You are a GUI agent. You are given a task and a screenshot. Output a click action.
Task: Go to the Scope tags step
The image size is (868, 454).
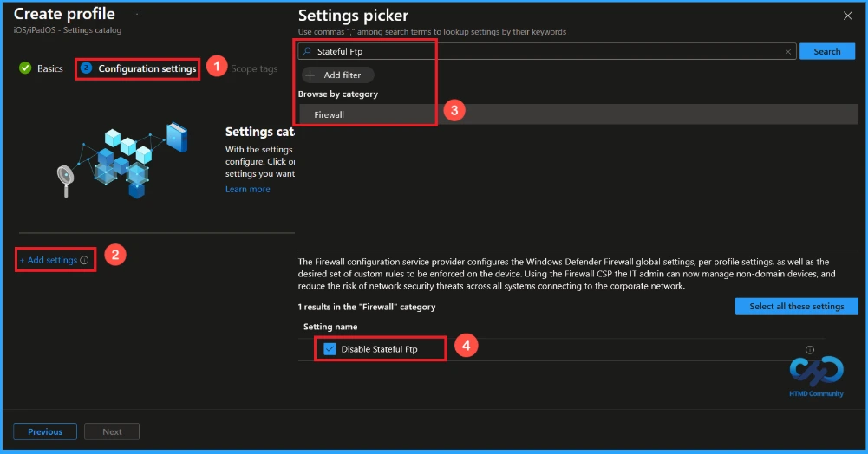coord(254,68)
